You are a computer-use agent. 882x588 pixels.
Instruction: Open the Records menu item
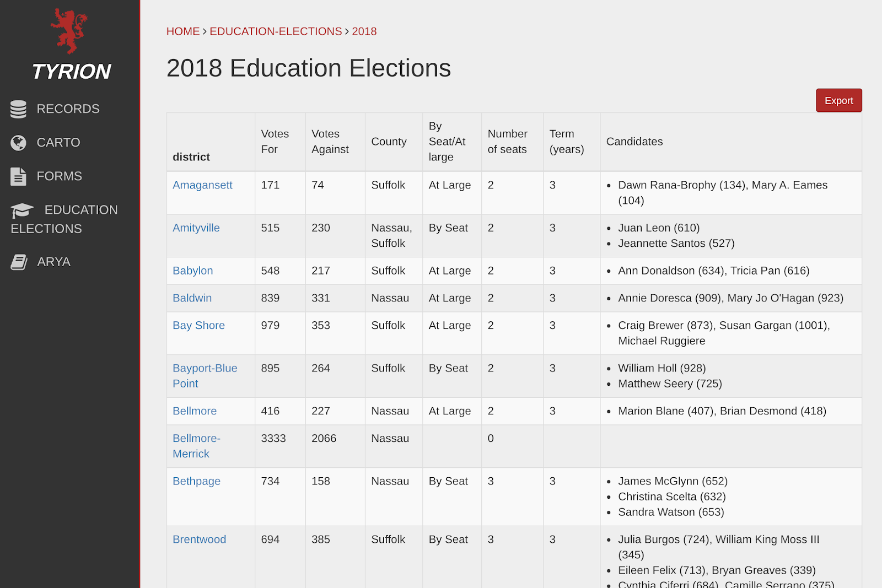point(68,109)
